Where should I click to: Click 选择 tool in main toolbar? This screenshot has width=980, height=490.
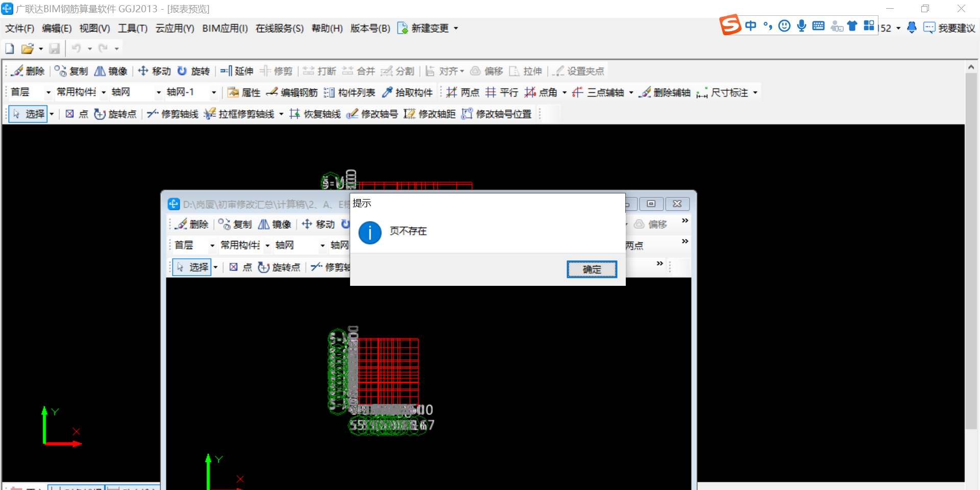tap(29, 114)
